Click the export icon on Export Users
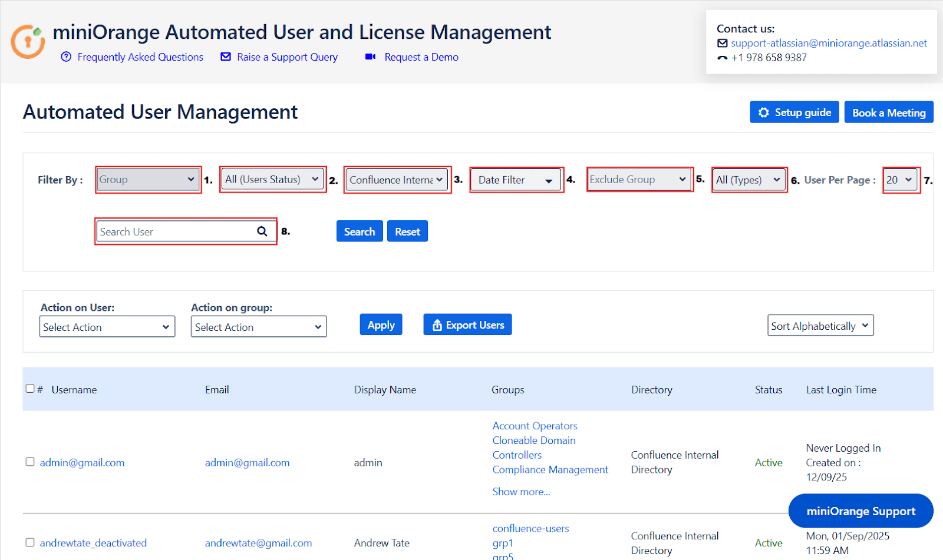The height and width of the screenshot is (560, 943). pos(437,325)
